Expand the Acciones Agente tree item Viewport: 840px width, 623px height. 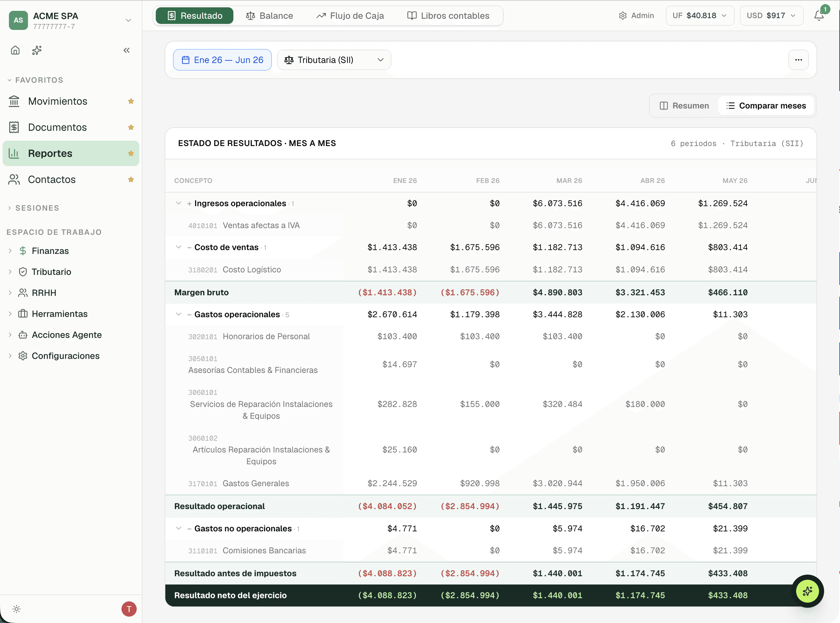[x=10, y=334]
